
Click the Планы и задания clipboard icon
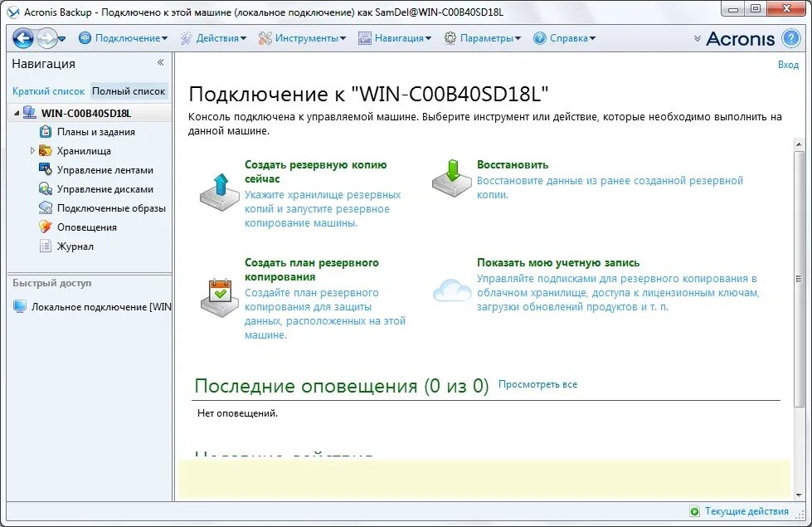click(46, 132)
